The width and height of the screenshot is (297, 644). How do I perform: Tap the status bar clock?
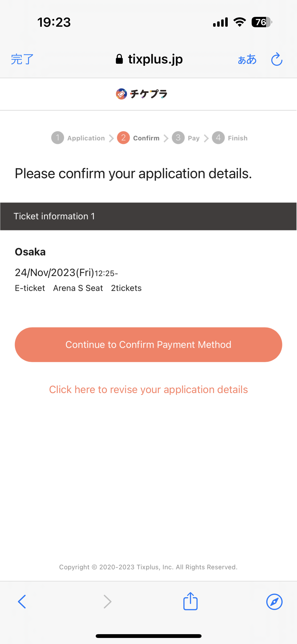54,22
